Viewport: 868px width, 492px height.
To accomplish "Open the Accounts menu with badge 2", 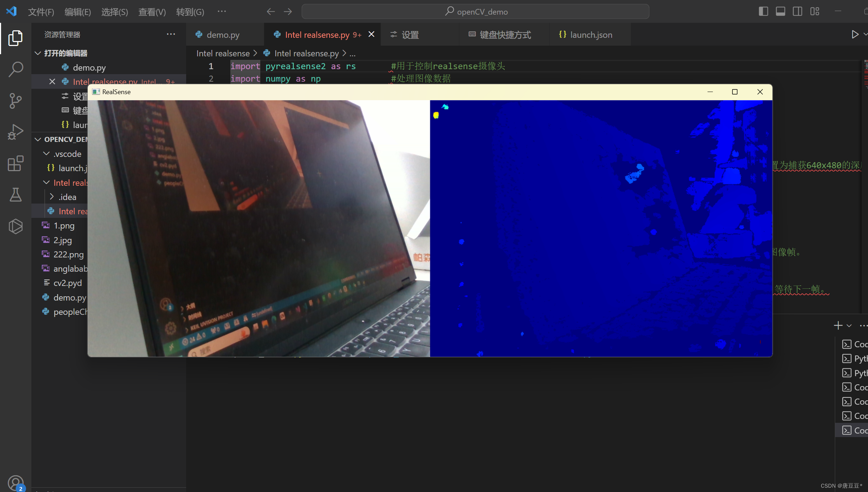I will click(x=15, y=483).
